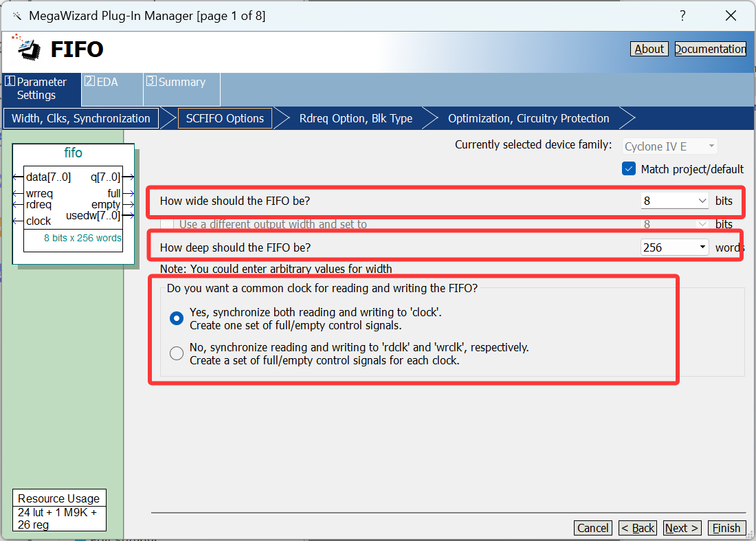Click the wrreq port label
756x541 pixels.
[40, 194]
